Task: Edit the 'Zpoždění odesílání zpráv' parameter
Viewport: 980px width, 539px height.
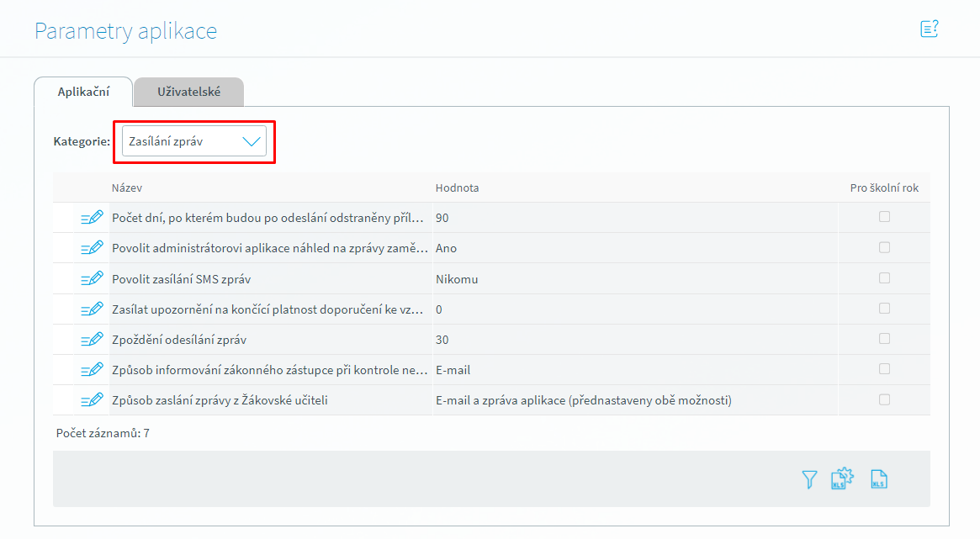Action: coord(92,340)
